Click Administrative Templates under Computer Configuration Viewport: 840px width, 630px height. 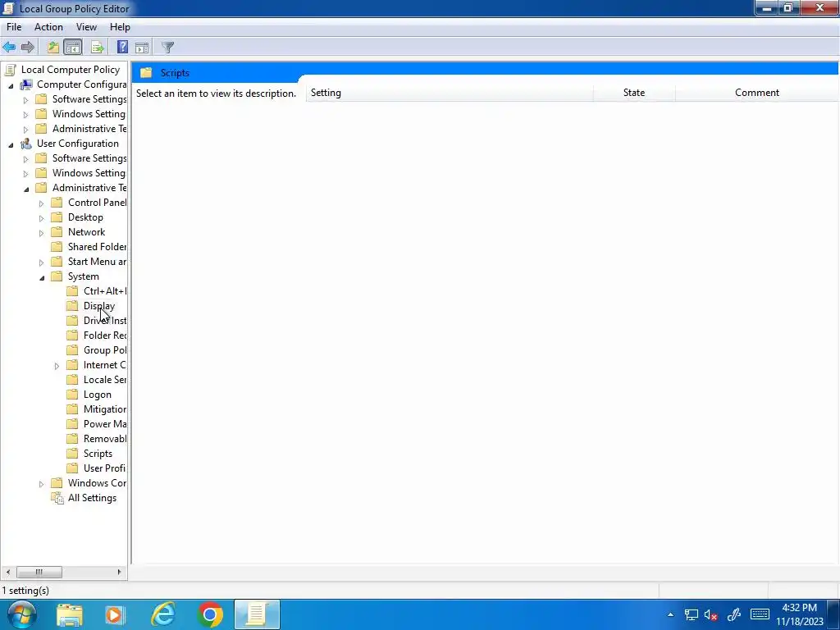pyautogui.click(x=89, y=129)
